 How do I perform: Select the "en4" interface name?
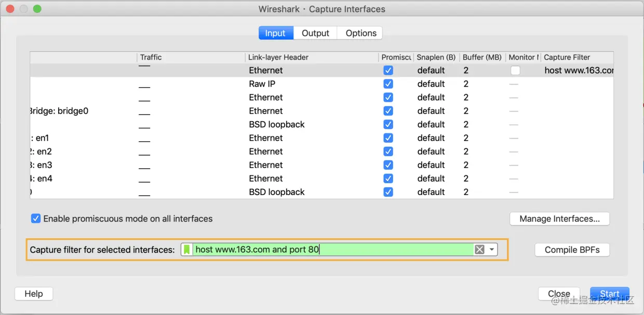(x=41, y=179)
